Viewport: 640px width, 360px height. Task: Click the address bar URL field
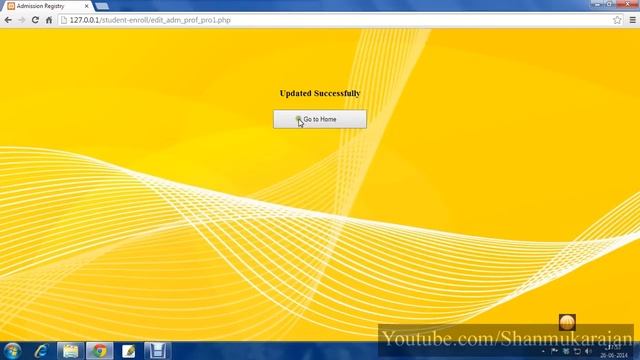pos(340,20)
